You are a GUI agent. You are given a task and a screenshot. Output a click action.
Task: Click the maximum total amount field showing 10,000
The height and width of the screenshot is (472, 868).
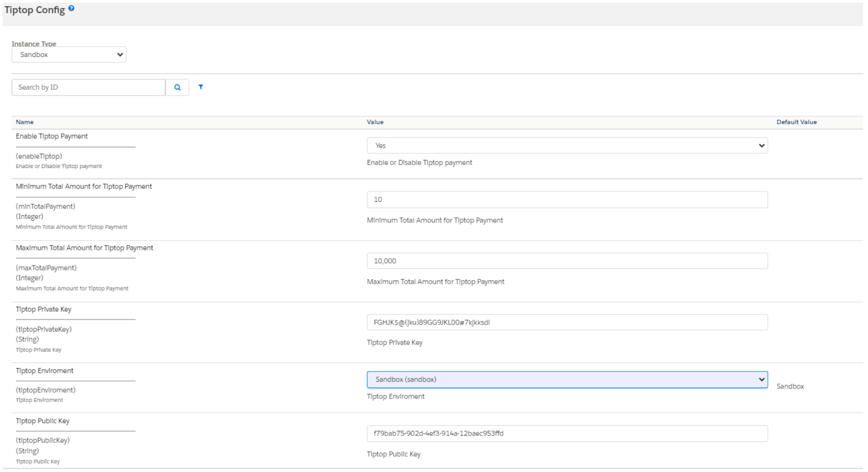pyautogui.click(x=567, y=261)
